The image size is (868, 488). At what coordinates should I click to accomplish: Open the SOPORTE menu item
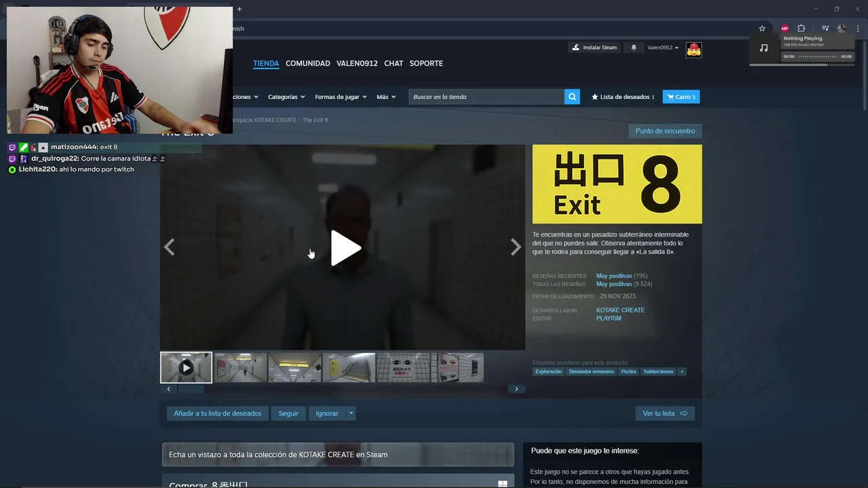pyautogui.click(x=426, y=63)
